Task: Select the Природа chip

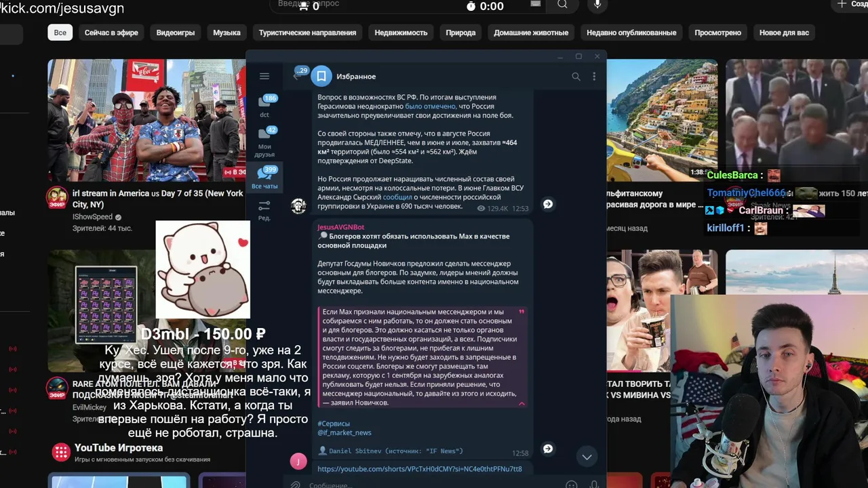Action: click(460, 33)
